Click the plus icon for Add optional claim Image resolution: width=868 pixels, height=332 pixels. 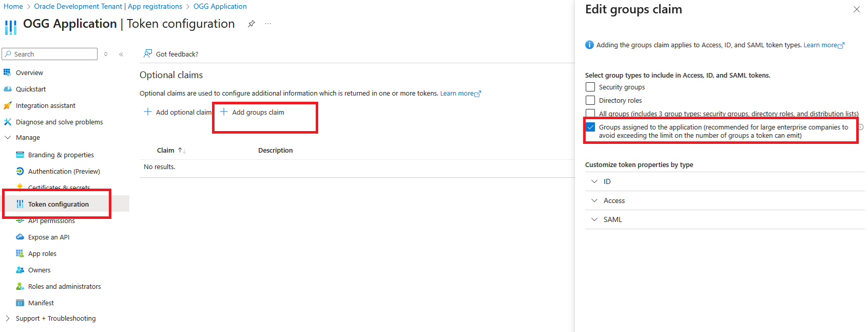coord(148,112)
